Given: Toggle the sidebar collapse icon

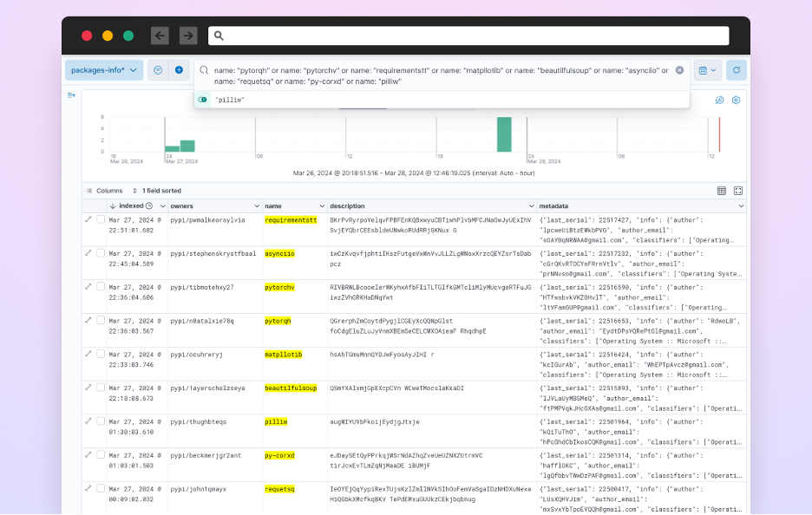Looking at the screenshot, I should point(71,95).
